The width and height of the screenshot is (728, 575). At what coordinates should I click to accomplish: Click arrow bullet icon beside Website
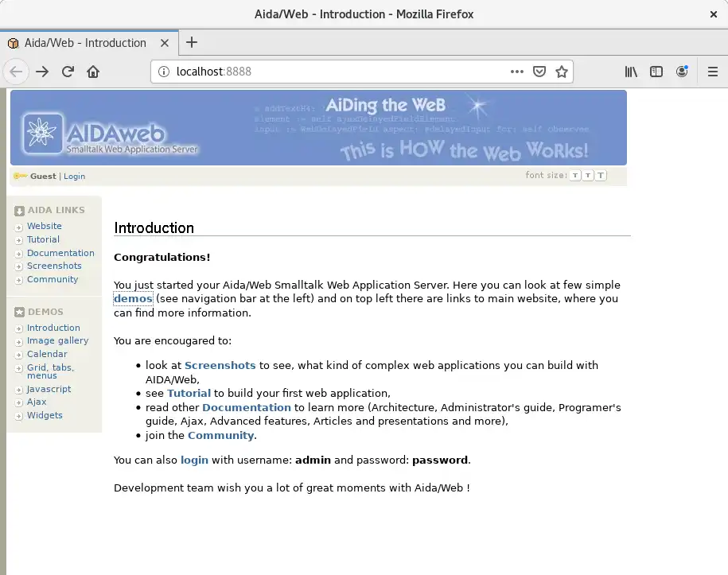tap(18, 227)
